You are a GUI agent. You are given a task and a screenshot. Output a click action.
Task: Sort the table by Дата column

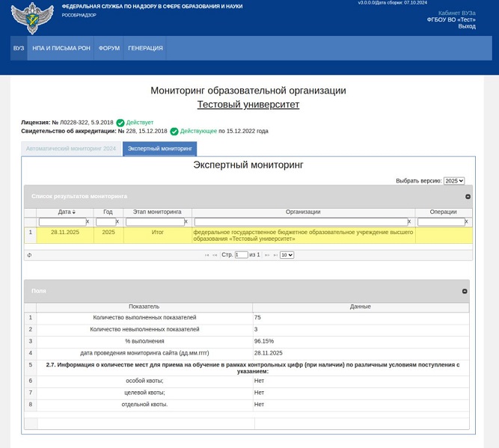click(65, 212)
